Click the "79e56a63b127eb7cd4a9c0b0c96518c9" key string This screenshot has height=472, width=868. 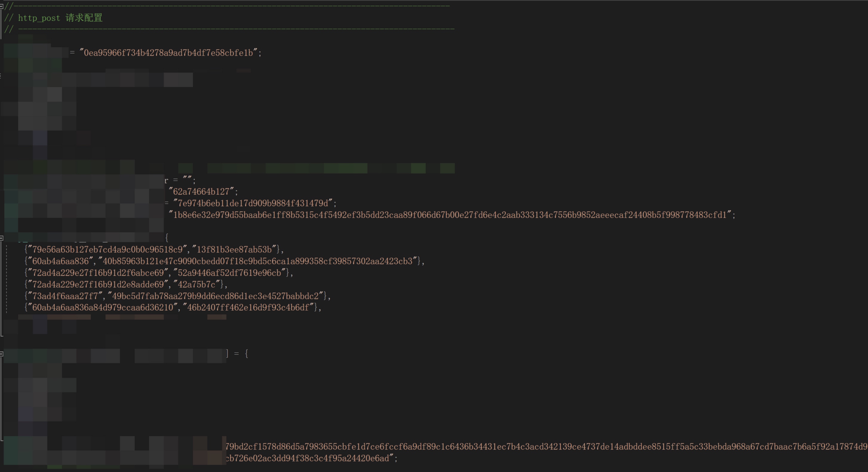click(x=107, y=250)
